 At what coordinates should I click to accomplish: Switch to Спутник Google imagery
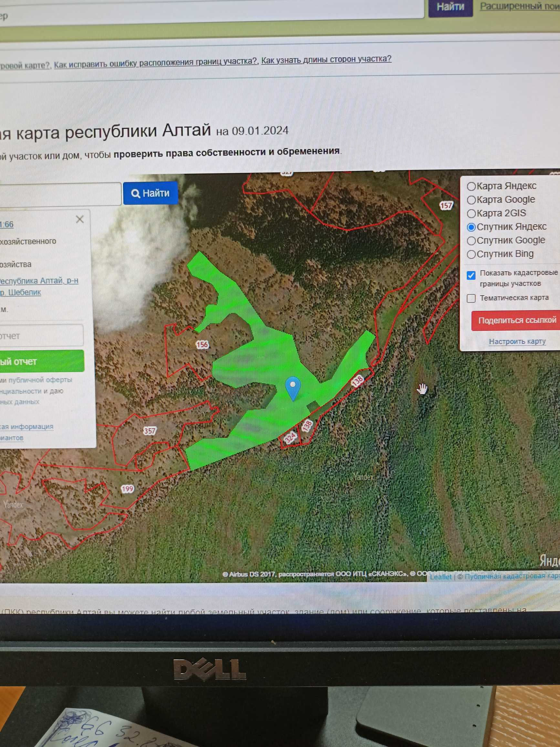[471, 241]
